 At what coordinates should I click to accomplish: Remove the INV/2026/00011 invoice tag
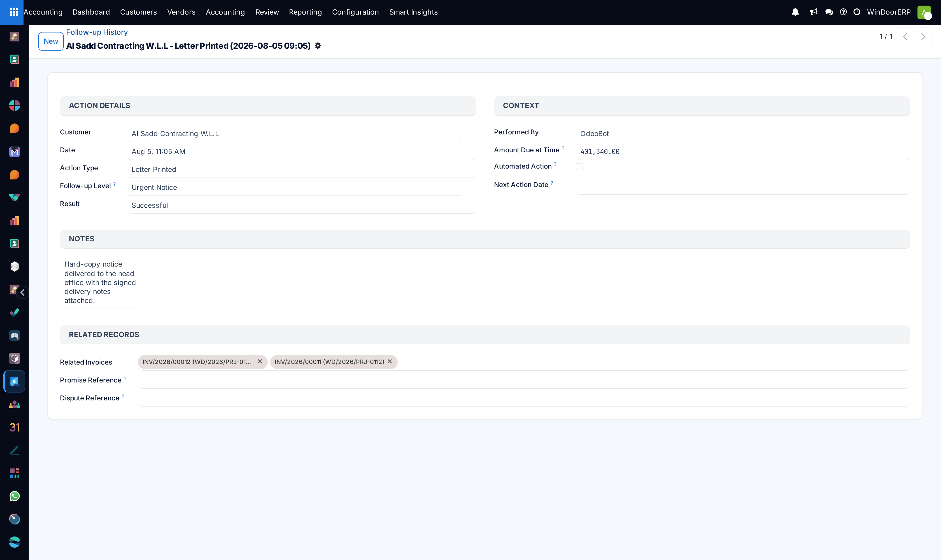click(x=390, y=361)
